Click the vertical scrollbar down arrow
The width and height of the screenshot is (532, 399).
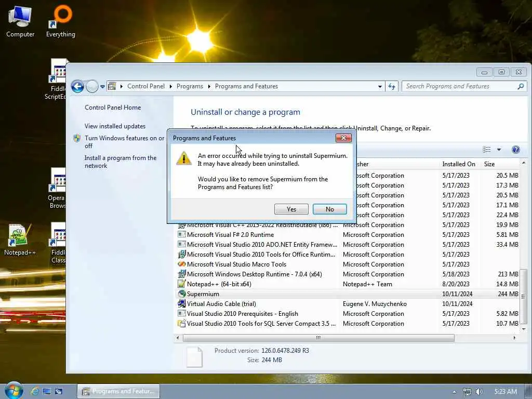[523, 329]
